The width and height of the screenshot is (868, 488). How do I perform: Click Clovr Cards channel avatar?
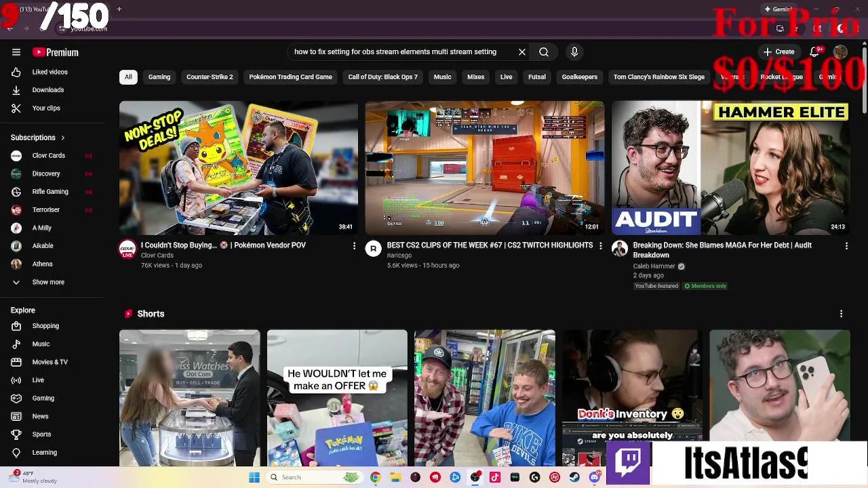click(127, 249)
